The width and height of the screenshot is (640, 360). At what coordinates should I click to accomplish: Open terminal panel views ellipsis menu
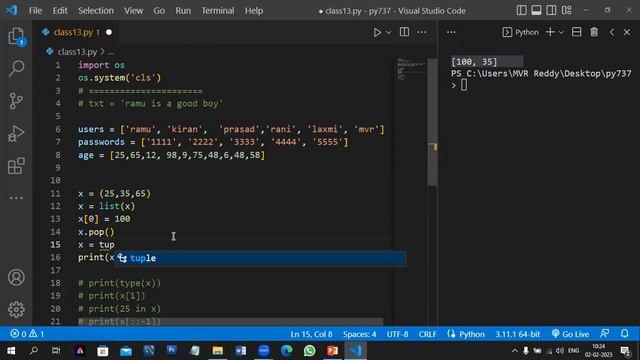coord(451,32)
